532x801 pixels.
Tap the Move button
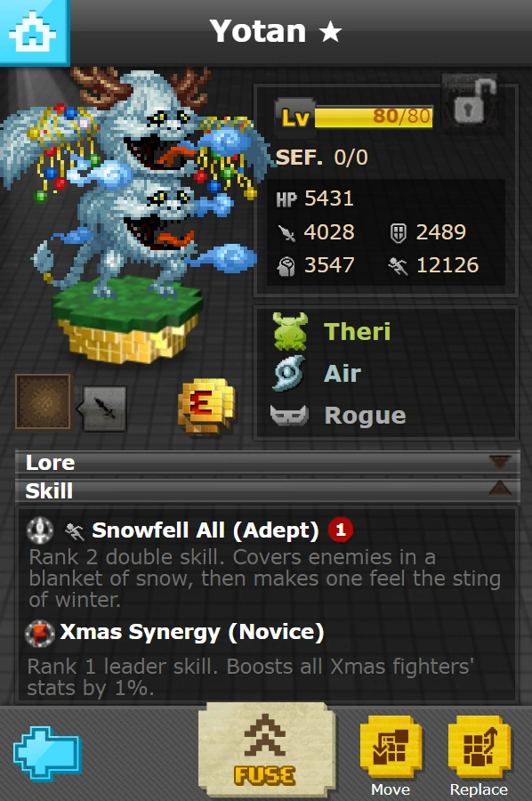(391, 756)
